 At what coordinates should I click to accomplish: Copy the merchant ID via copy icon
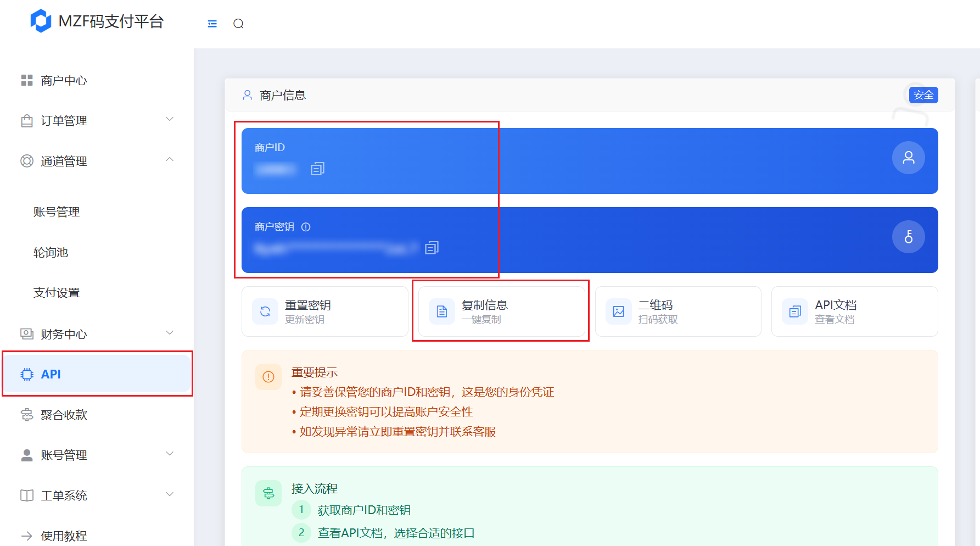coord(317,169)
